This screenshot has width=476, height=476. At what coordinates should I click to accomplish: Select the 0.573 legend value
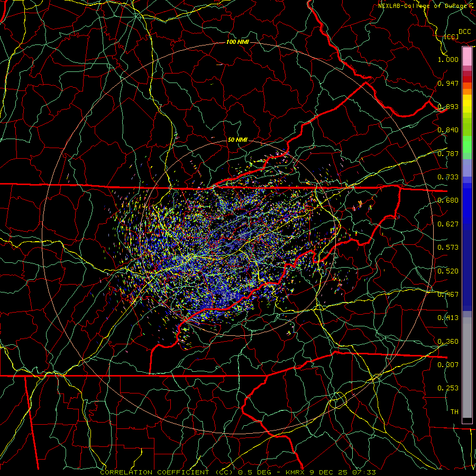(448, 248)
